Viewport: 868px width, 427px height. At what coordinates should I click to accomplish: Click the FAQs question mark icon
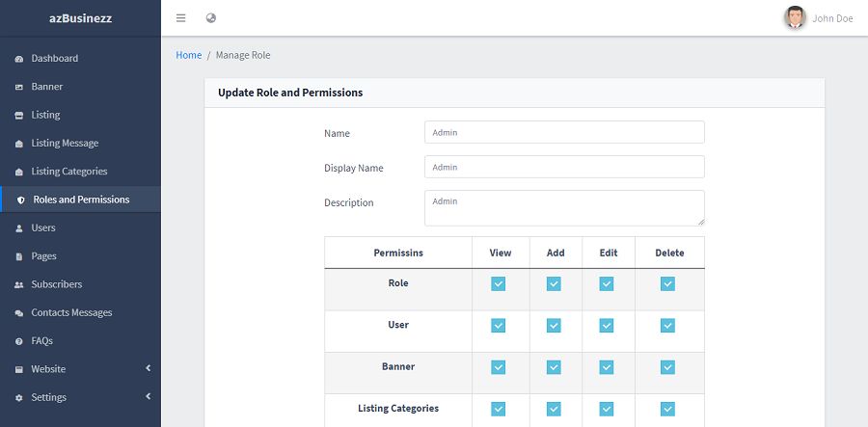point(19,341)
